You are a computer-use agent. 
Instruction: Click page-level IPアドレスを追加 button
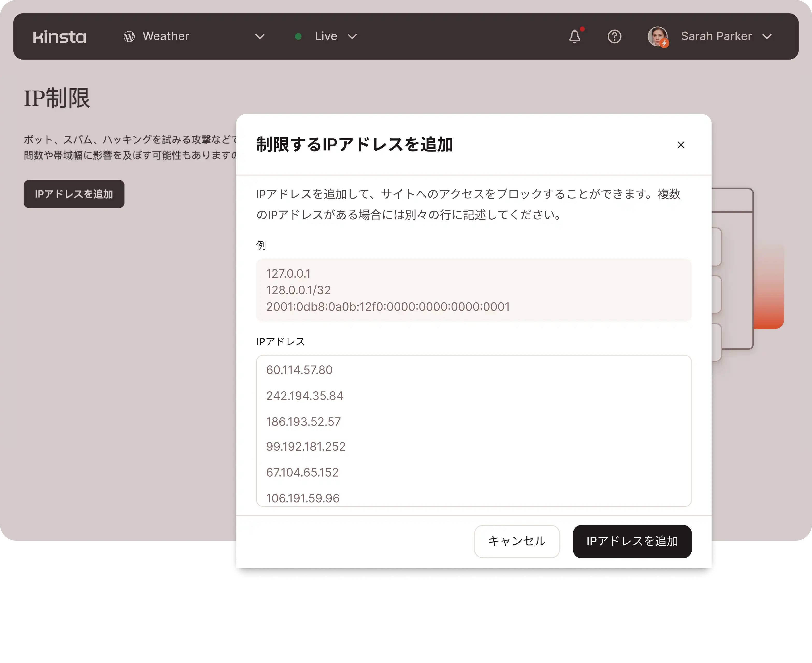coord(74,194)
